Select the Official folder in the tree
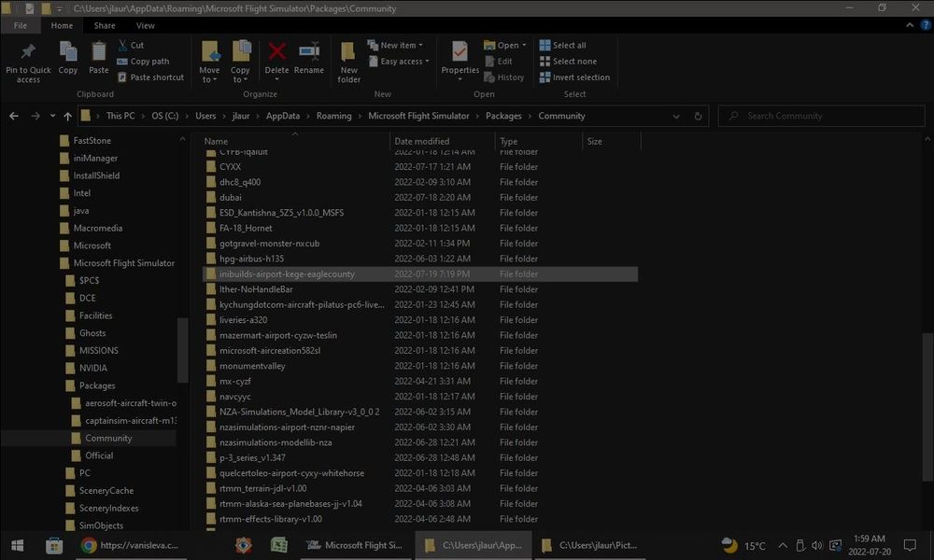The image size is (934, 560). 99,455
